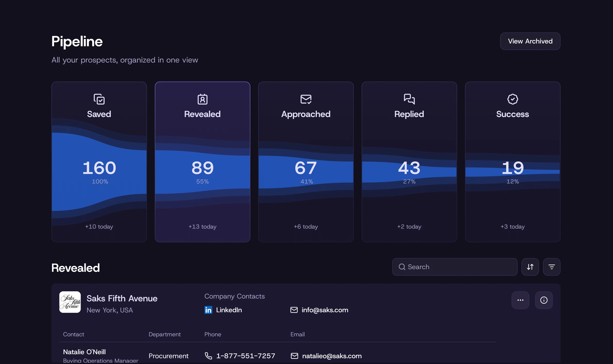The width and height of the screenshot is (613, 364).
Task: Open the sort order arrows button
Action: (530, 267)
